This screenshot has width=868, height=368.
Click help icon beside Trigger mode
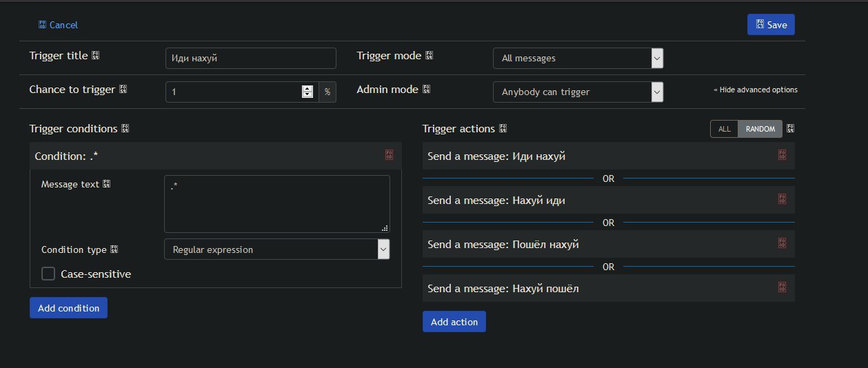click(x=429, y=56)
